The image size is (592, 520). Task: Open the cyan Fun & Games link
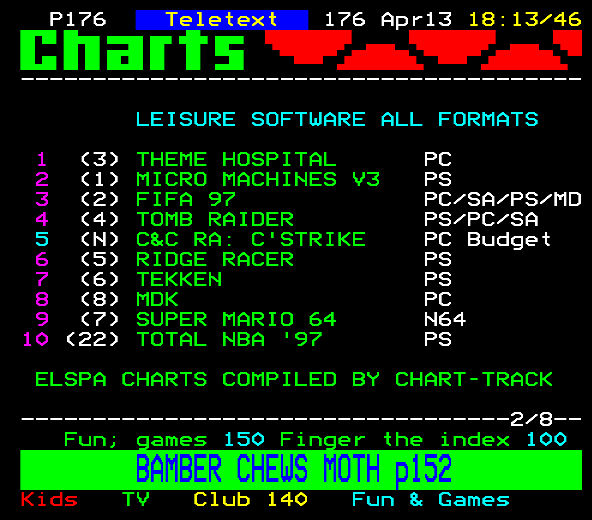click(x=430, y=500)
